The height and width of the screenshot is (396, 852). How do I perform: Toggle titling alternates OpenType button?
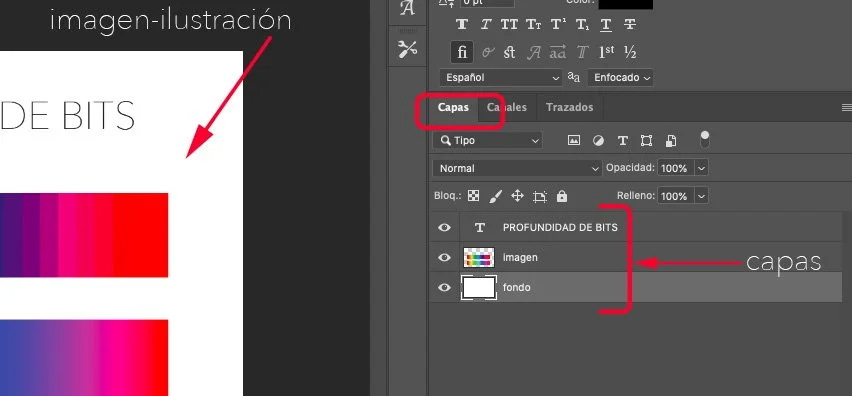(x=582, y=53)
